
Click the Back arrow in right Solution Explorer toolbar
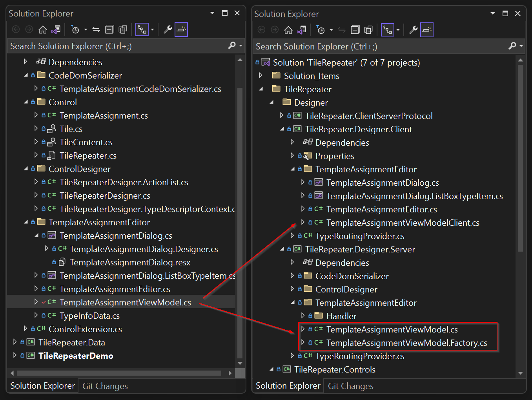262,30
